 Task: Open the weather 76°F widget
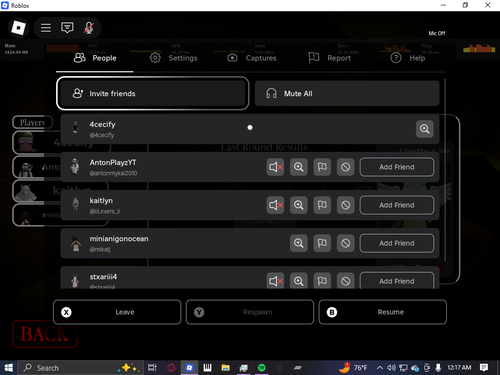point(353,368)
